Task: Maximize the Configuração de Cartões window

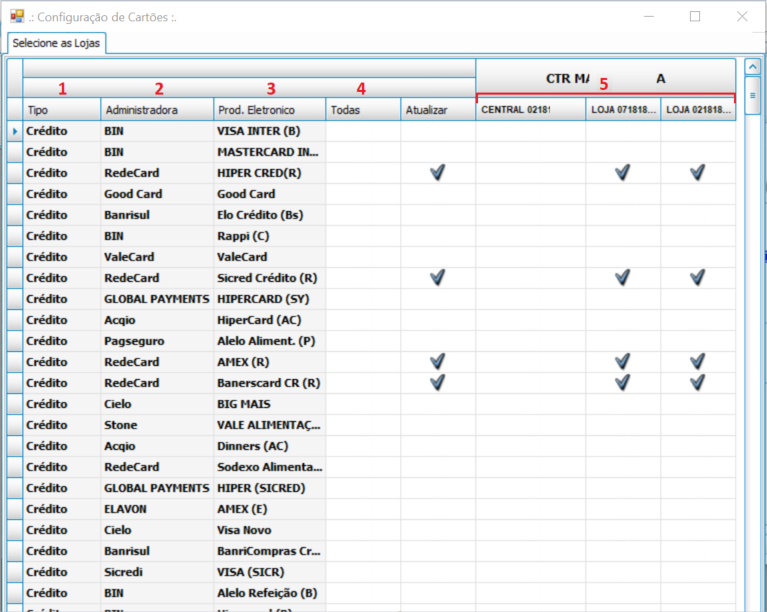Action: (x=695, y=17)
